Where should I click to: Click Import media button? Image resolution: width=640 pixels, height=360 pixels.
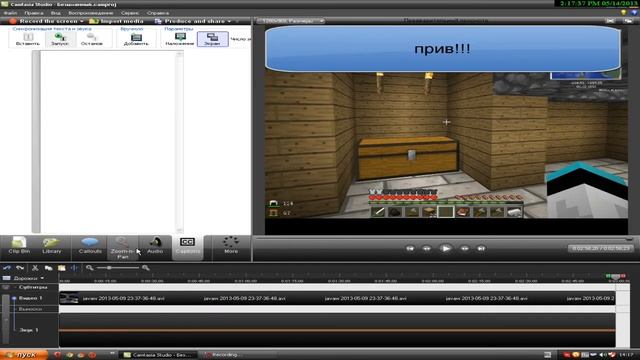click(x=117, y=21)
